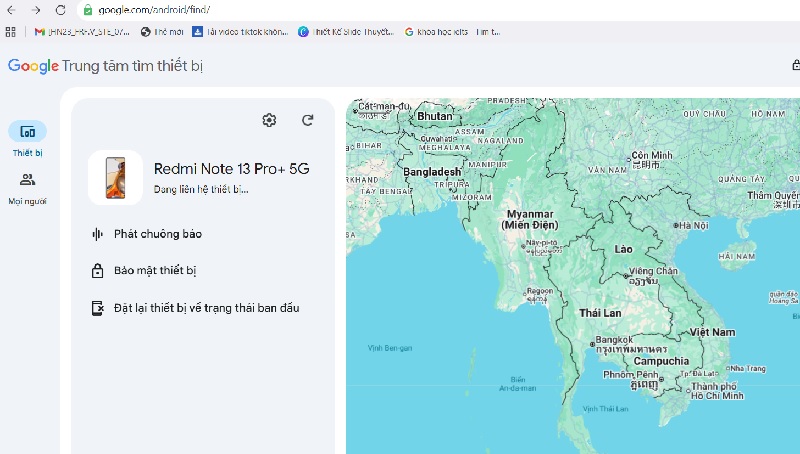The height and width of the screenshot is (454, 800).
Task: Click the lock icon at header right edge
Action: pyautogui.click(x=796, y=65)
